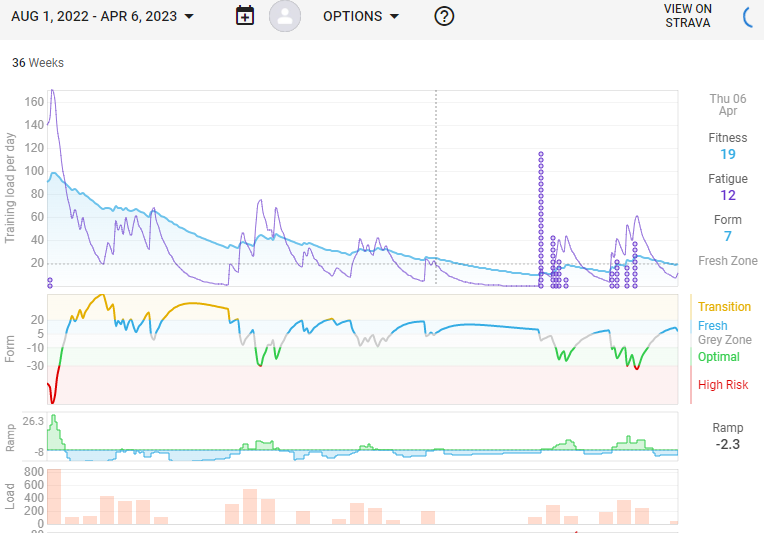The image size is (764, 533).
Task: Click the '36 Weeks' duration label
Action: click(x=38, y=63)
